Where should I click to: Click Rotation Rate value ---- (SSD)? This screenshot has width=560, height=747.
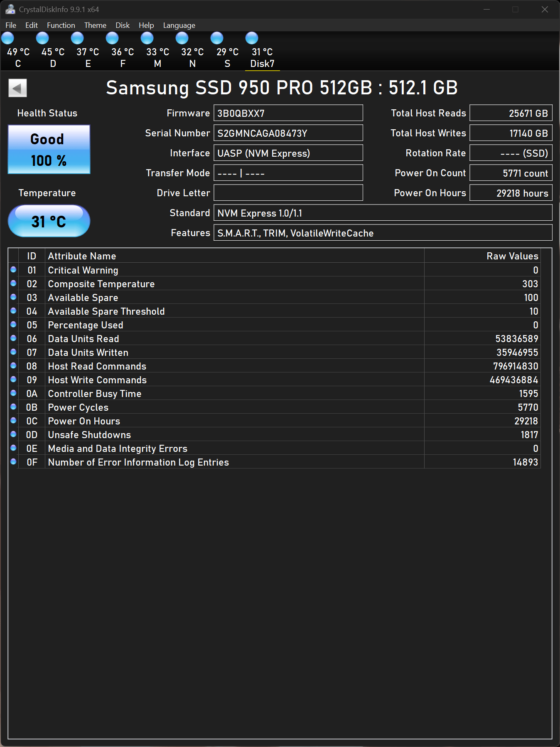[x=511, y=153]
